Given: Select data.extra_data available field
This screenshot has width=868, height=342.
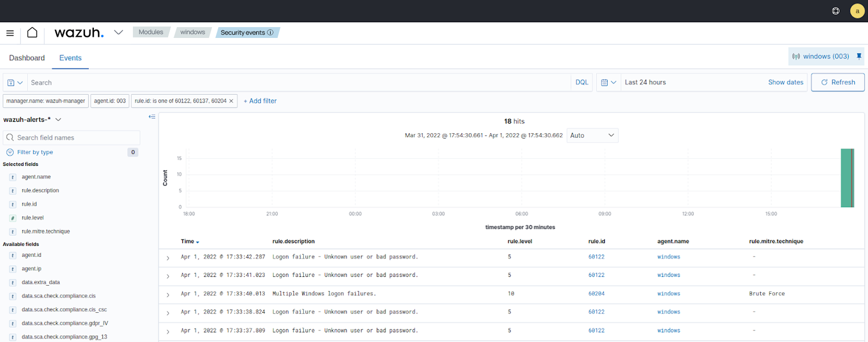Looking at the screenshot, I should coord(41,282).
